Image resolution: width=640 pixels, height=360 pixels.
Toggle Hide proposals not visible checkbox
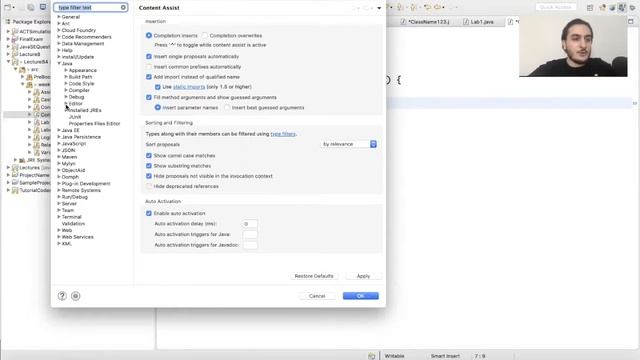(149, 176)
